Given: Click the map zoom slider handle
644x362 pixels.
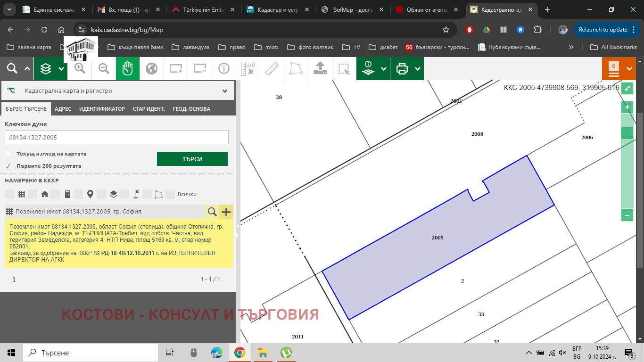Looking at the screenshot, I should click(627, 133).
